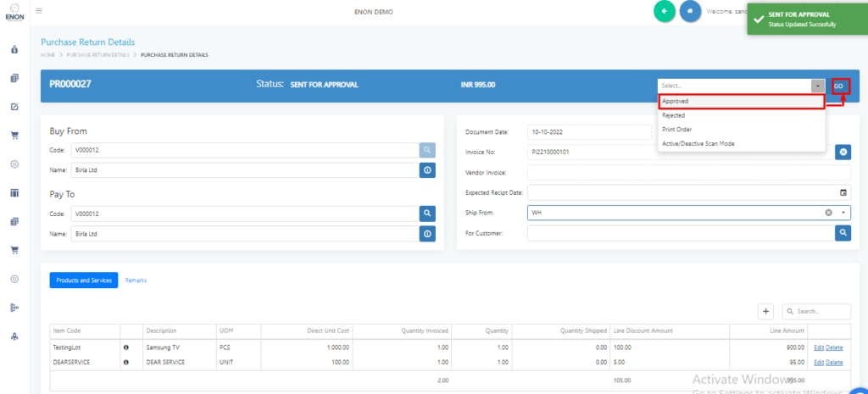
Task: Click the Samsung TV description cell
Action: click(180, 347)
